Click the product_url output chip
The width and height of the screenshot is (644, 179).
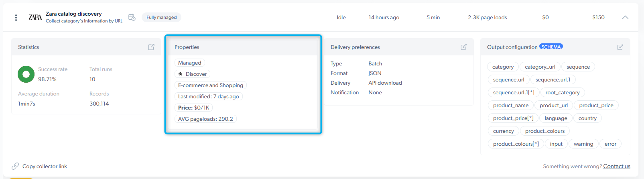554,105
